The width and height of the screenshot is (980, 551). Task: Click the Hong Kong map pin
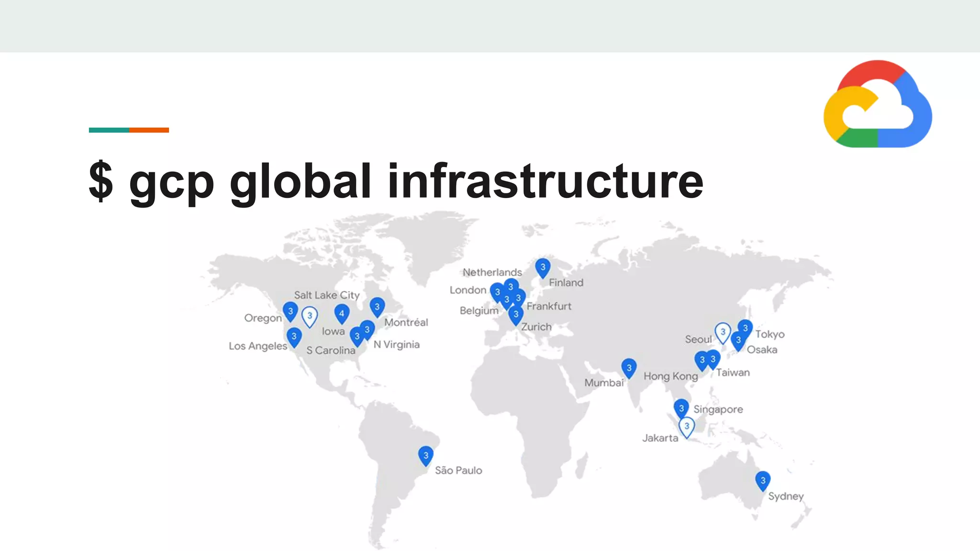[702, 361]
